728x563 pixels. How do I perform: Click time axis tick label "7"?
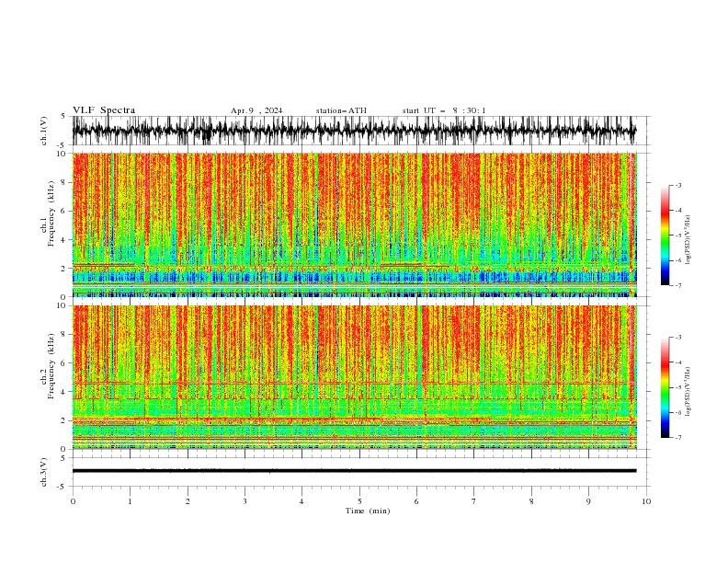(474, 501)
